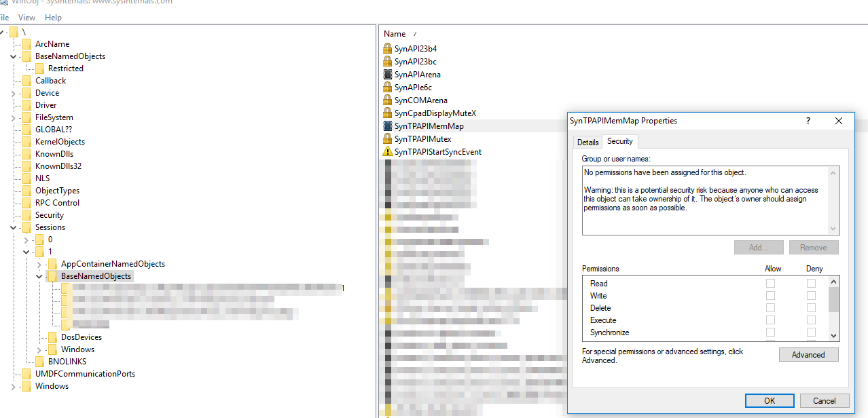Image resolution: width=868 pixels, height=418 pixels.
Task: Tick the Deny checkbox for Execute
Action: pyautogui.click(x=811, y=320)
